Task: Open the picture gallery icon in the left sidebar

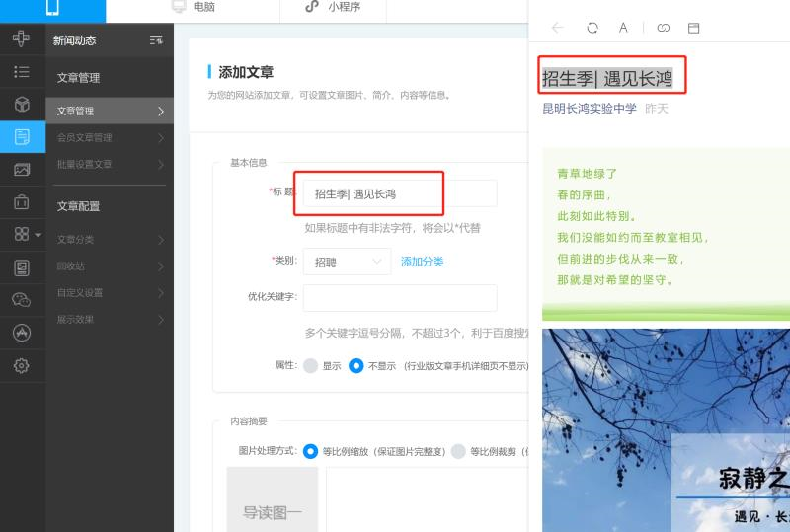Action: [22, 170]
